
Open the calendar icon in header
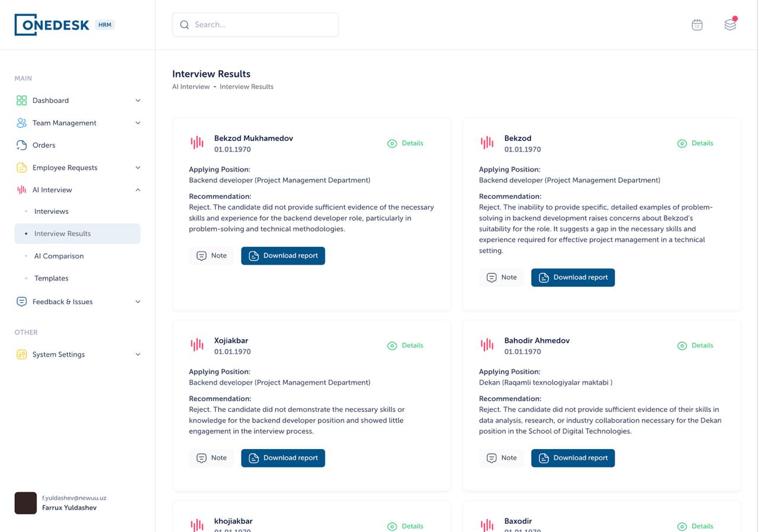pyautogui.click(x=697, y=25)
